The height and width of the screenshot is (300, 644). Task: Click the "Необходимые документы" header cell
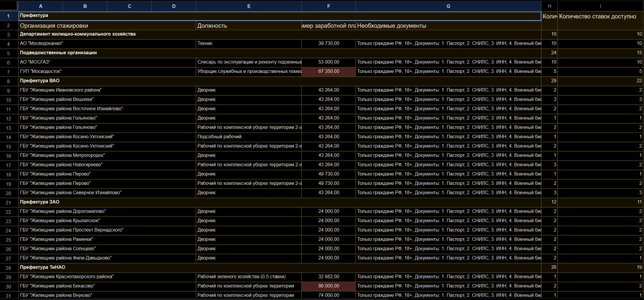pos(448,26)
